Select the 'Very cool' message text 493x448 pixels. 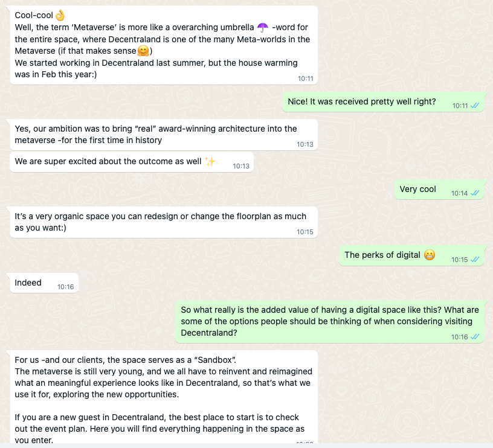coord(417,189)
